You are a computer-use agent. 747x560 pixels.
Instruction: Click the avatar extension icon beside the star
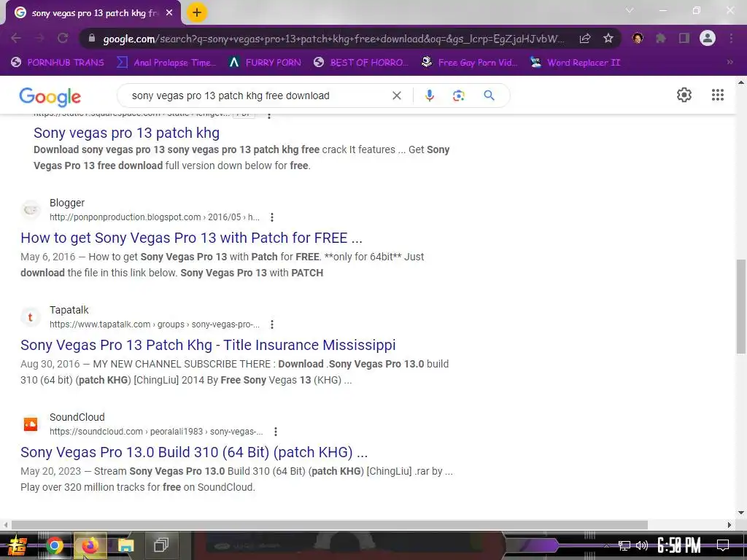(x=638, y=38)
